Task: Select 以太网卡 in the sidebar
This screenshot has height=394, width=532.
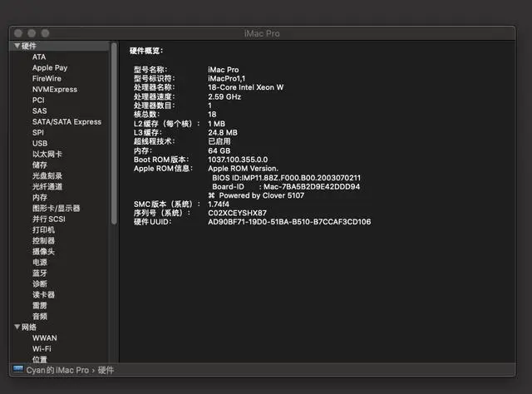Action: (47, 154)
